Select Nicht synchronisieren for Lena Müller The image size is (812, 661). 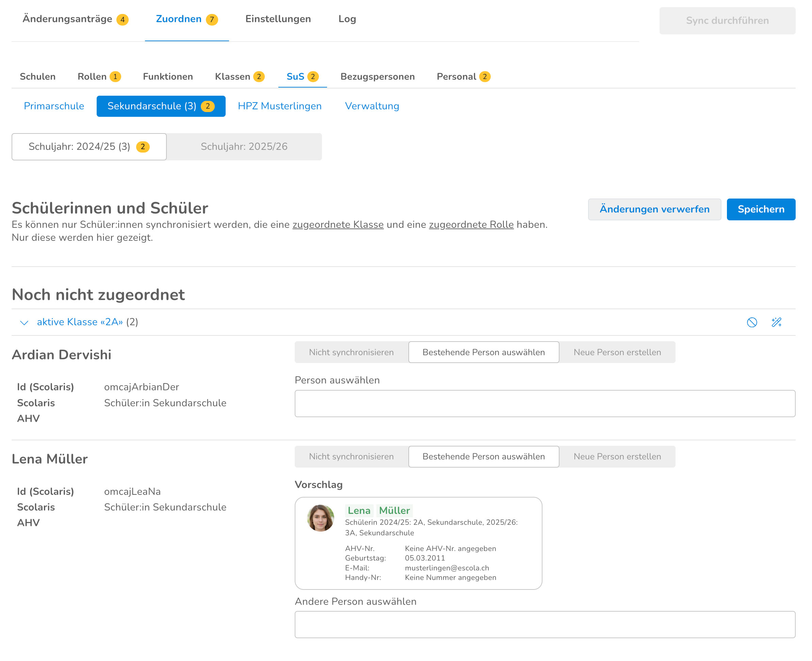[351, 457]
